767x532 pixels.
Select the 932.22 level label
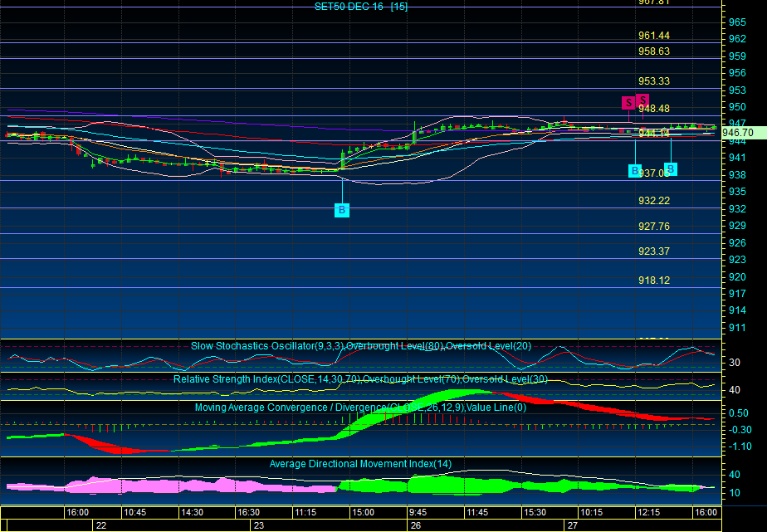(x=654, y=201)
